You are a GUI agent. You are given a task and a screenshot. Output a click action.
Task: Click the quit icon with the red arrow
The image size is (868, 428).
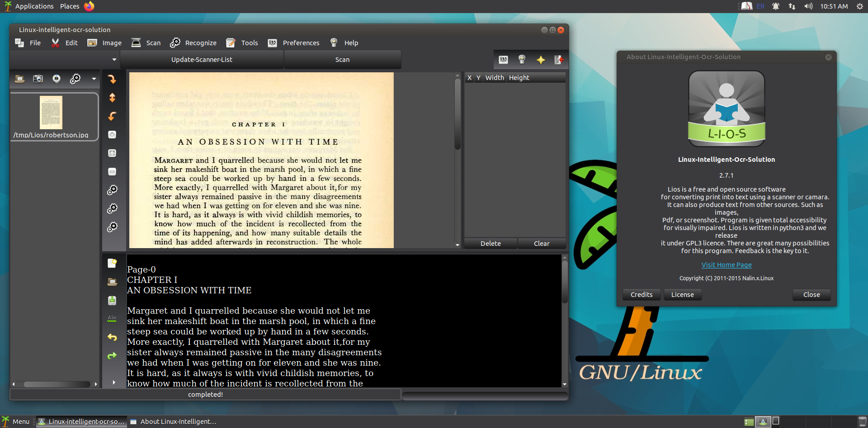(x=559, y=60)
